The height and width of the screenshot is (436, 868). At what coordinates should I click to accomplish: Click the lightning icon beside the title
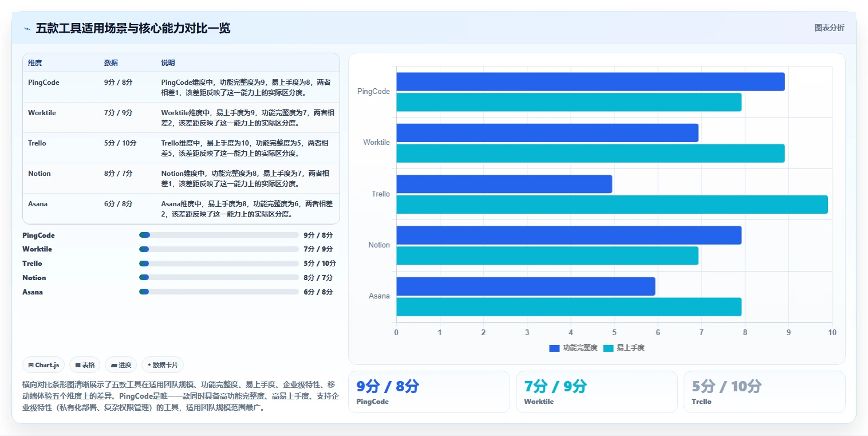point(27,29)
